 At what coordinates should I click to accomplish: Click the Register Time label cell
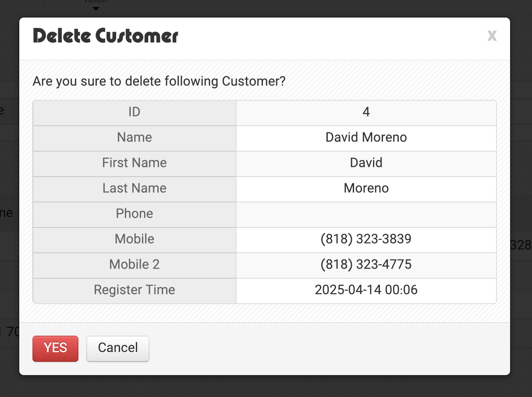click(135, 291)
